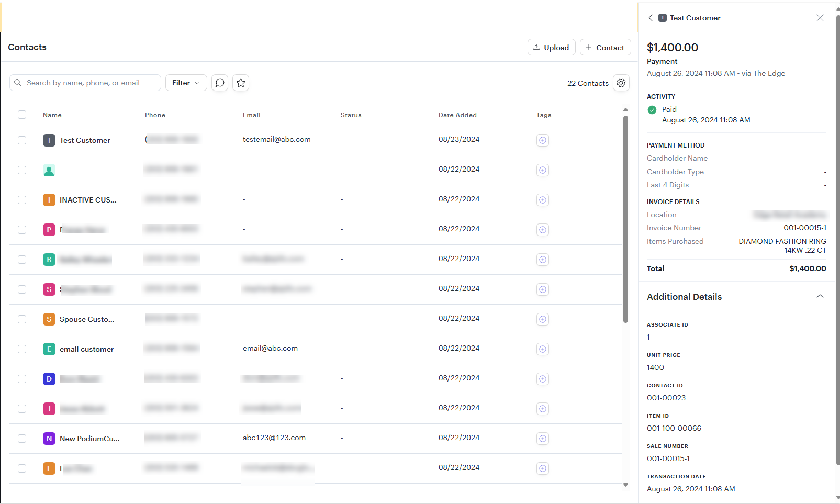Open the contacts table settings gear
Viewport: 840px width, 504px height.
point(621,83)
